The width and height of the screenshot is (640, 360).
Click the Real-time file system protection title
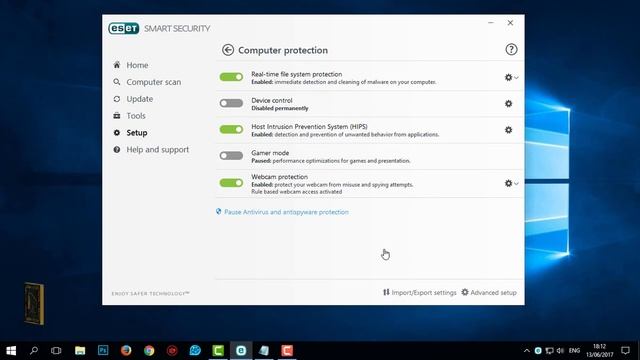(297, 74)
